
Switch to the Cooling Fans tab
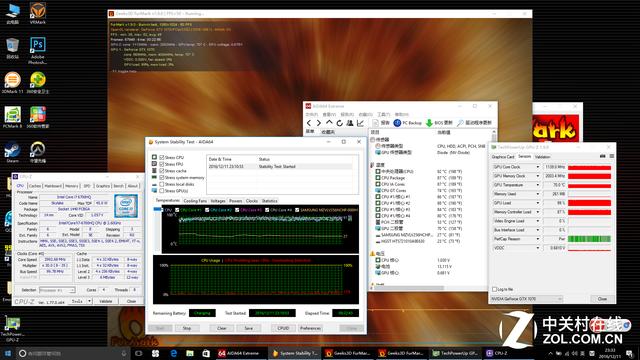195,201
